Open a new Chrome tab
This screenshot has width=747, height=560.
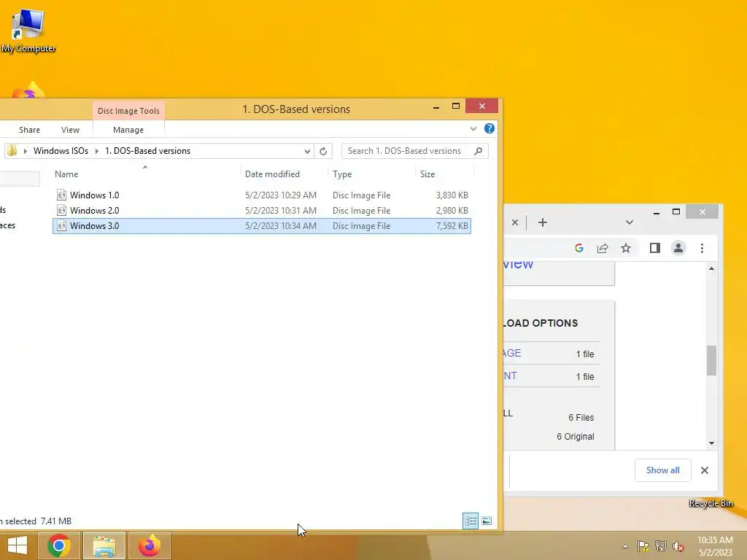542,222
